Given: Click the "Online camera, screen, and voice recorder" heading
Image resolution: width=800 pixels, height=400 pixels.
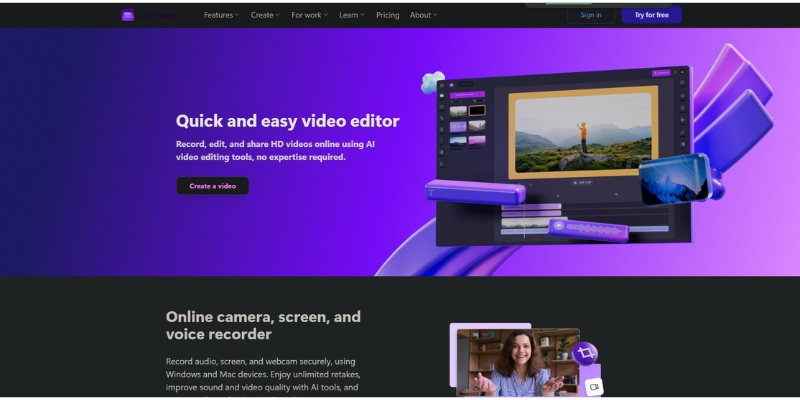Looking at the screenshot, I should click(263, 325).
